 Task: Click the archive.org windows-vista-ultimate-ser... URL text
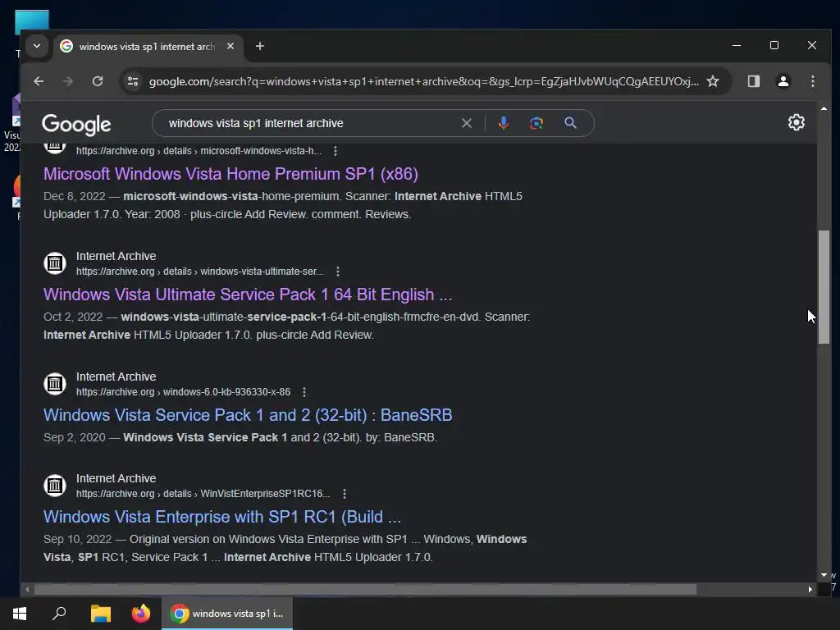point(200,272)
